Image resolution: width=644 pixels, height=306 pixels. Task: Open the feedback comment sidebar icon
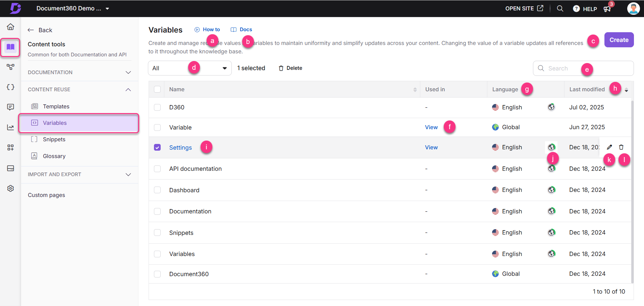coord(10,107)
